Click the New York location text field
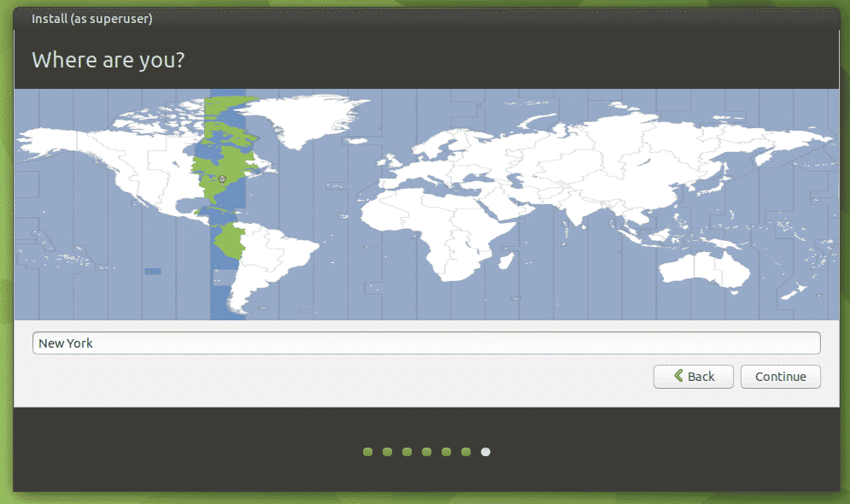 coord(426,343)
